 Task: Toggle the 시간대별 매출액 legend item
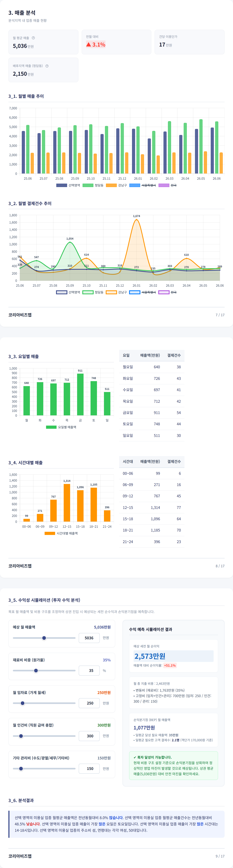(x=61, y=533)
